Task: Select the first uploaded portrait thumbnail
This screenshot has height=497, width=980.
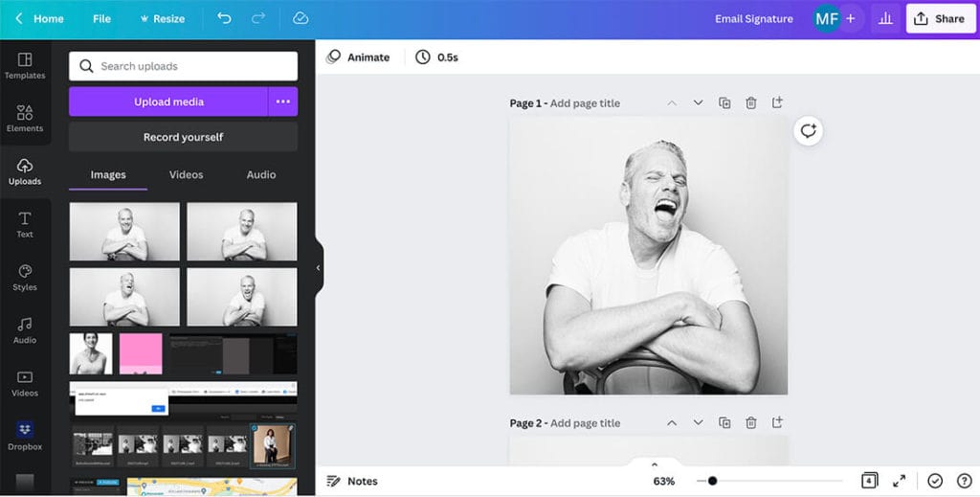Action: (x=124, y=232)
